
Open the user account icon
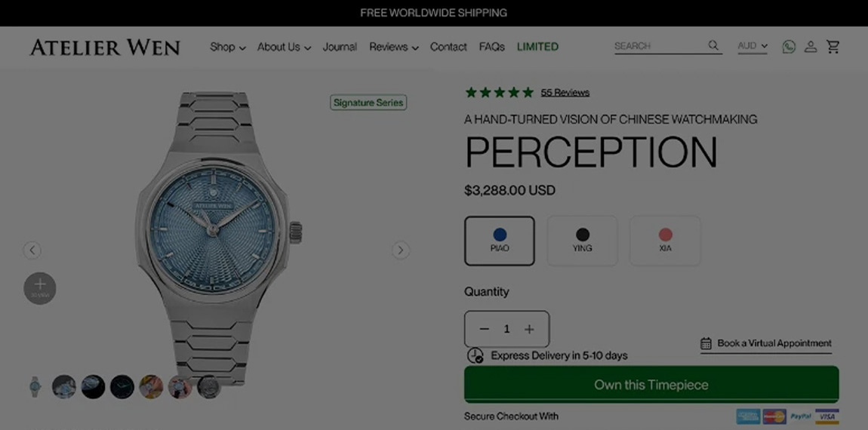click(x=811, y=47)
